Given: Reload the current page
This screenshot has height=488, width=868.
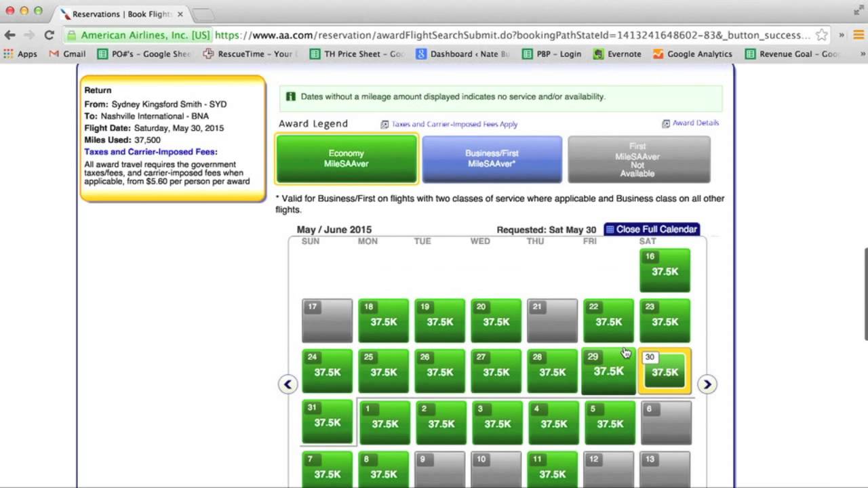Looking at the screenshot, I should tap(49, 35).
